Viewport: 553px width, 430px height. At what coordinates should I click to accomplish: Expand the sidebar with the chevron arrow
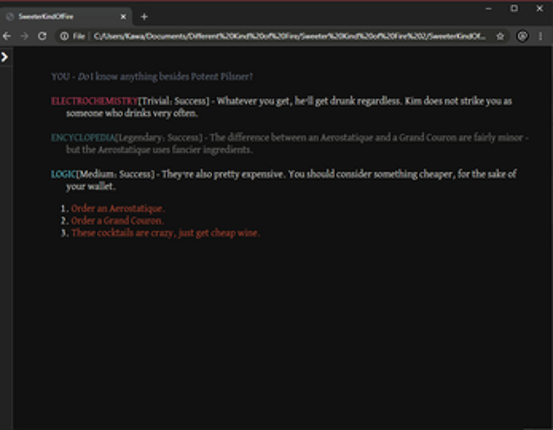5,57
